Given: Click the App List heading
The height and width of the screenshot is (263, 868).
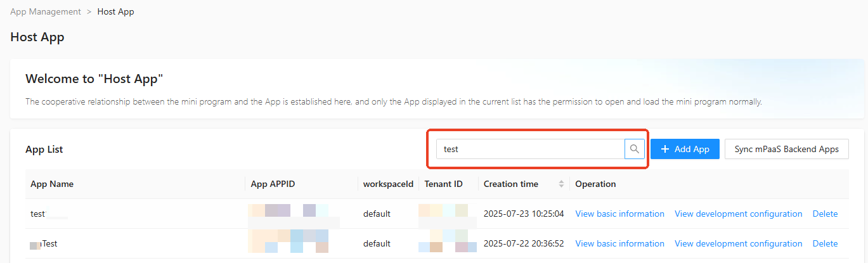Looking at the screenshot, I should click(44, 150).
